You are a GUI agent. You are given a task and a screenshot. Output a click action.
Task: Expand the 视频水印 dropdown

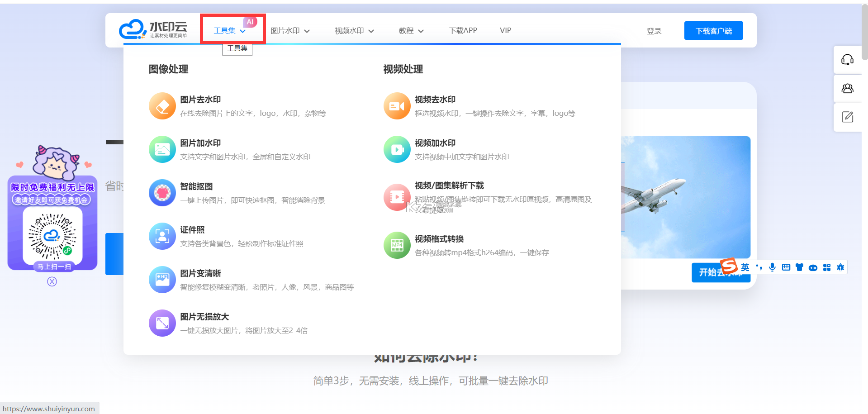click(354, 31)
